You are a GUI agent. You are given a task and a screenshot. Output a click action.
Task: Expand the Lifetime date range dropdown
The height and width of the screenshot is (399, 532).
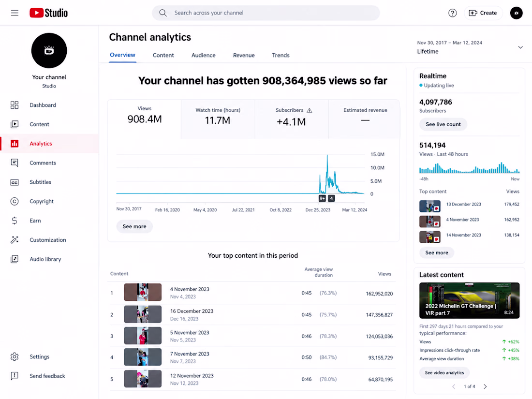coord(520,47)
